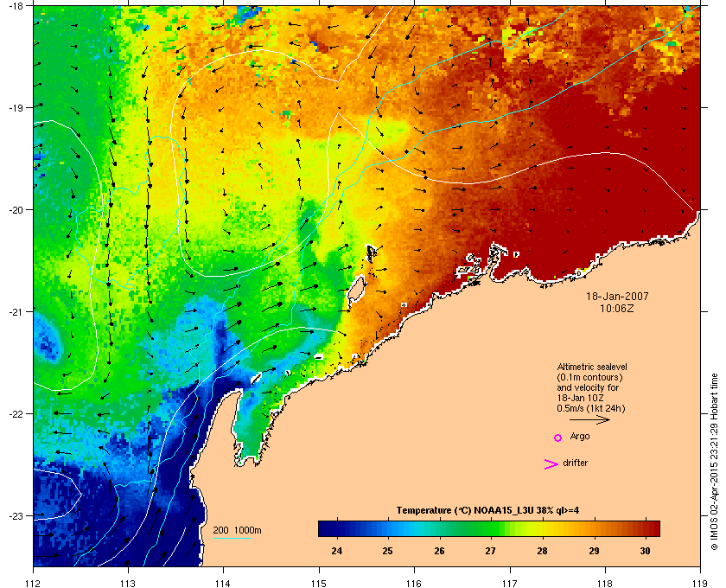Viewport: 726px width, 588px height.
Task: Click the cyan 200 1000m isobath legend line
Action: tap(232, 539)
